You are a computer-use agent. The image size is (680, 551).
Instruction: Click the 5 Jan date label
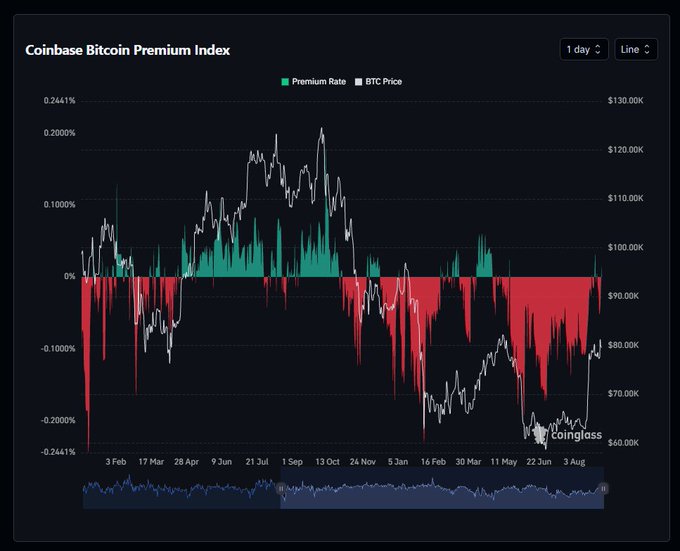pyautogui.click(x=398, y=462)
